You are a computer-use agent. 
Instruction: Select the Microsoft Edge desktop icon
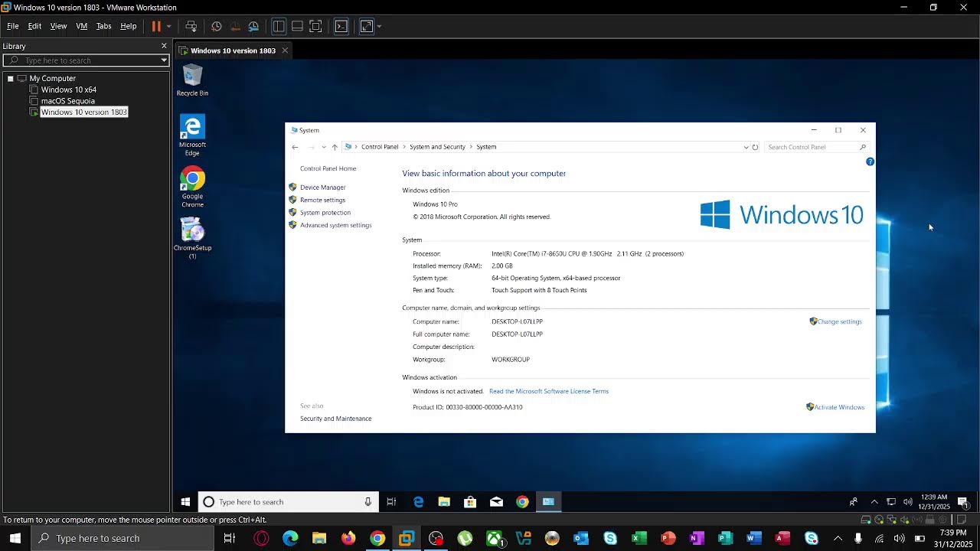click(192, 135)
